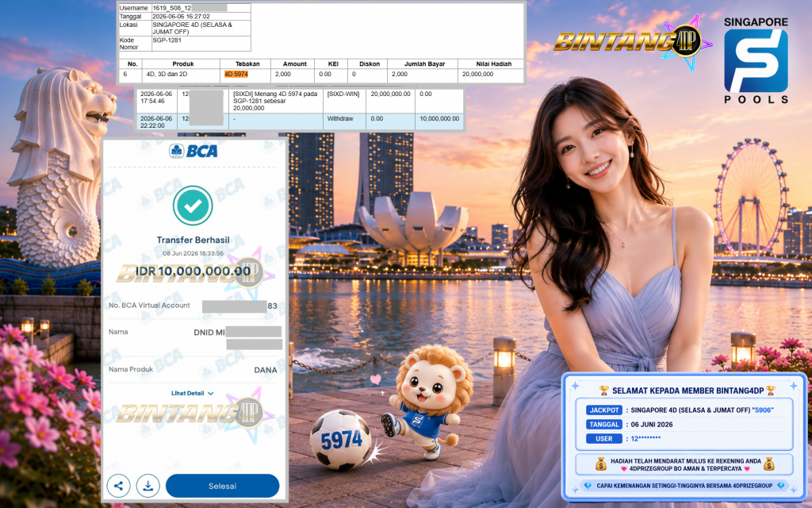Click the Tanggal value '2026-06-06 16:27:02'

pyautogui.click(x=182, y=17)
